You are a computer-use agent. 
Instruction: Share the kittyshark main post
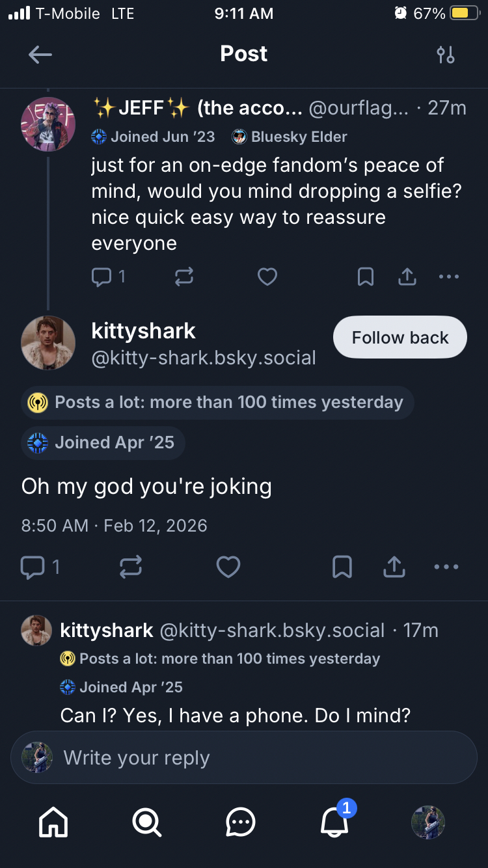coord(394,567)
